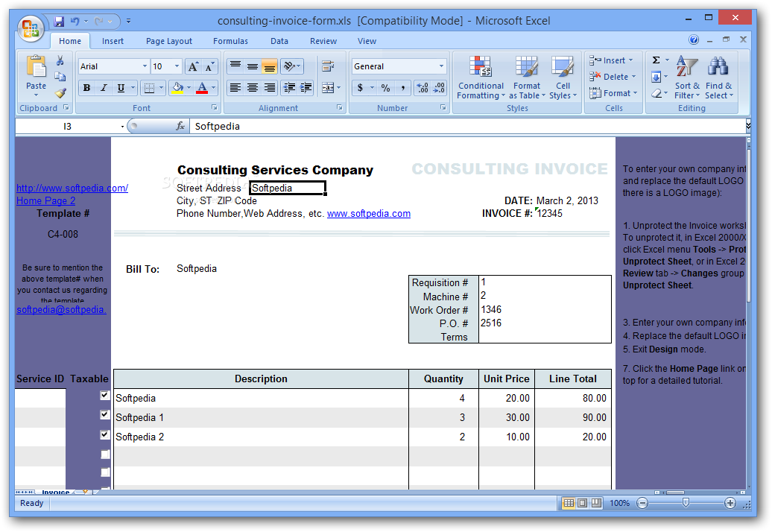Cut the selection with scissors icon
Viewport: 772px width, 532px height.
coord(60,60)
